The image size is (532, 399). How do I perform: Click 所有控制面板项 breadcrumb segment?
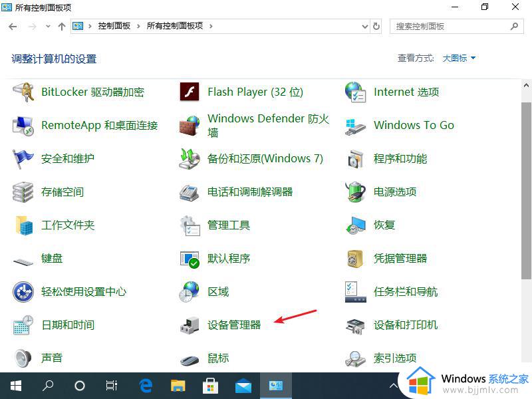tap(175, 26)
